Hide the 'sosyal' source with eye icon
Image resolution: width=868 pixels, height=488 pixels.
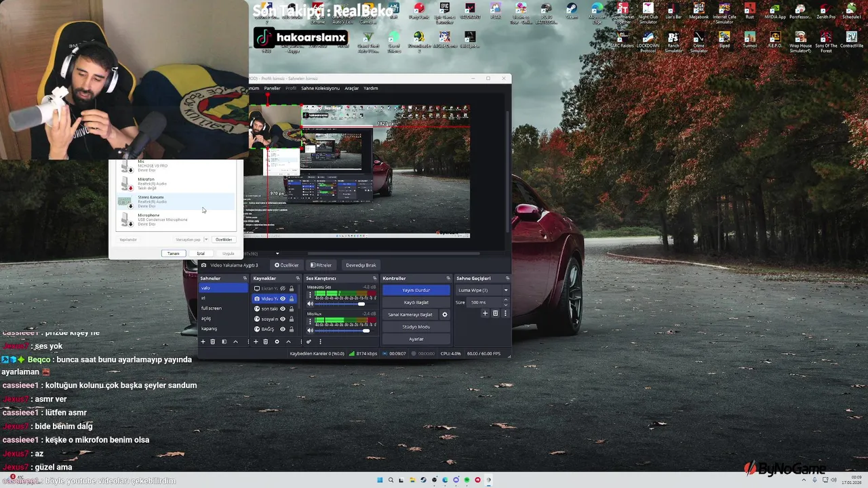coord(283,319)
